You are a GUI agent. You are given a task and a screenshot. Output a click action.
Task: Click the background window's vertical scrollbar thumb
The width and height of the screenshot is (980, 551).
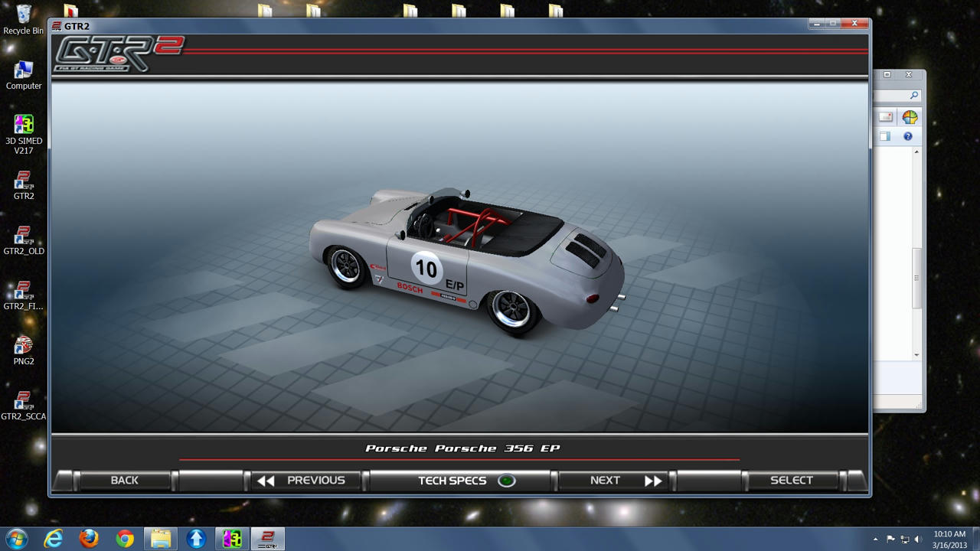point(916,279)
